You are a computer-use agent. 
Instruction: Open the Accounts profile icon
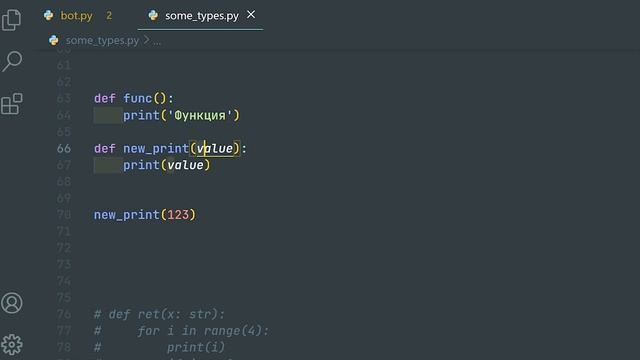pyautogui.click(x=12, y=303)
